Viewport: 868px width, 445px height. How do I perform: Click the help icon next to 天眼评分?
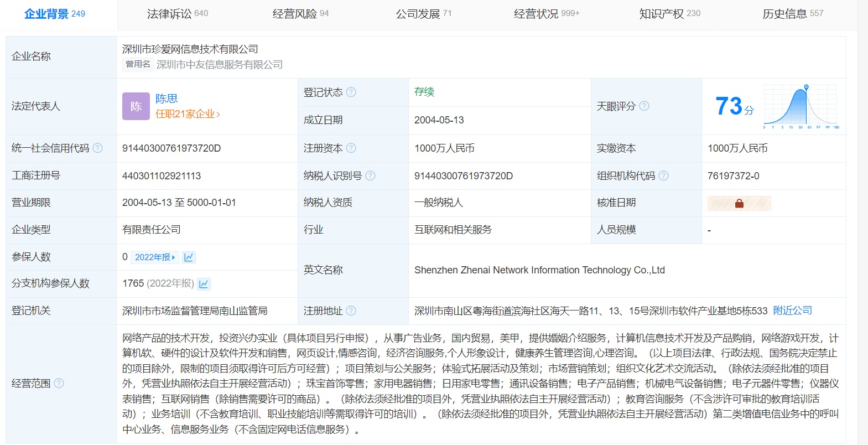coord(644,106)
